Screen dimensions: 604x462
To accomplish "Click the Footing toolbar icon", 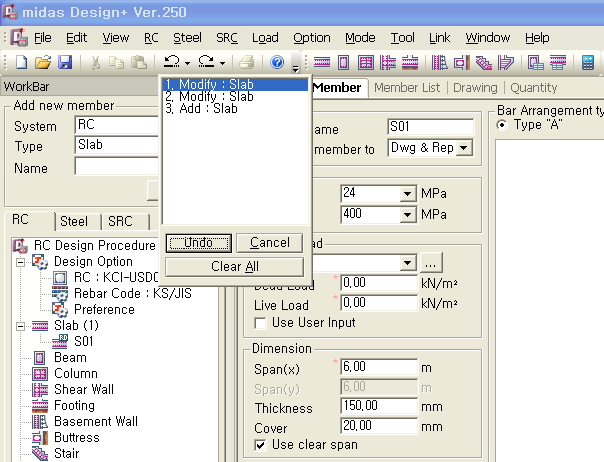I will coord(410,62).
